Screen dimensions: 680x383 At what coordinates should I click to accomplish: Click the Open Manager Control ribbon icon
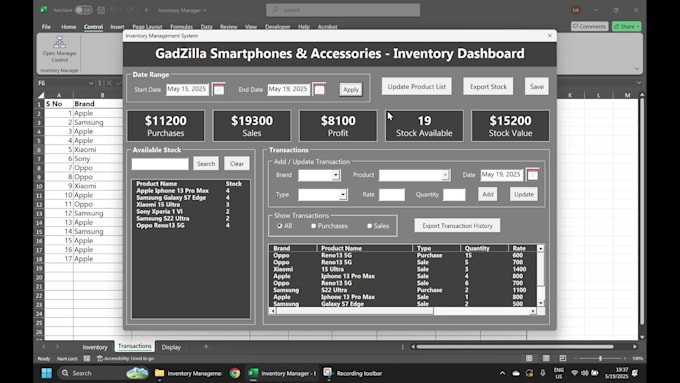[x=59, y=49]
